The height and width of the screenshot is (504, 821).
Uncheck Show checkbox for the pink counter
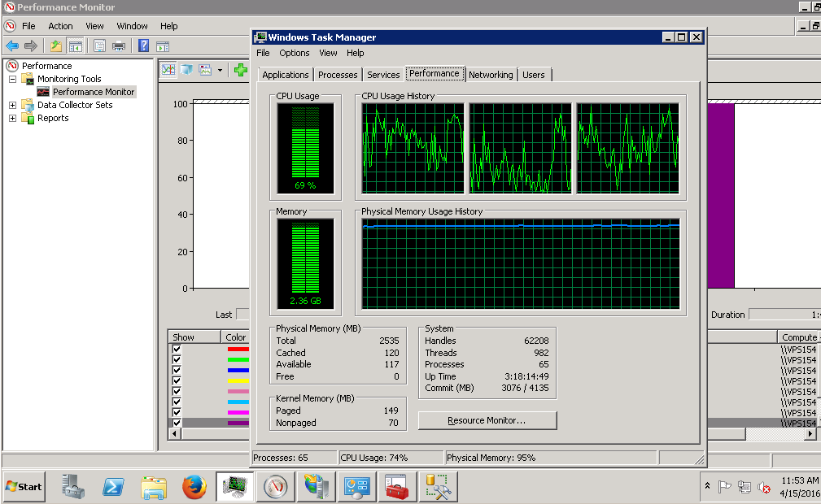(x=177, y=391)
